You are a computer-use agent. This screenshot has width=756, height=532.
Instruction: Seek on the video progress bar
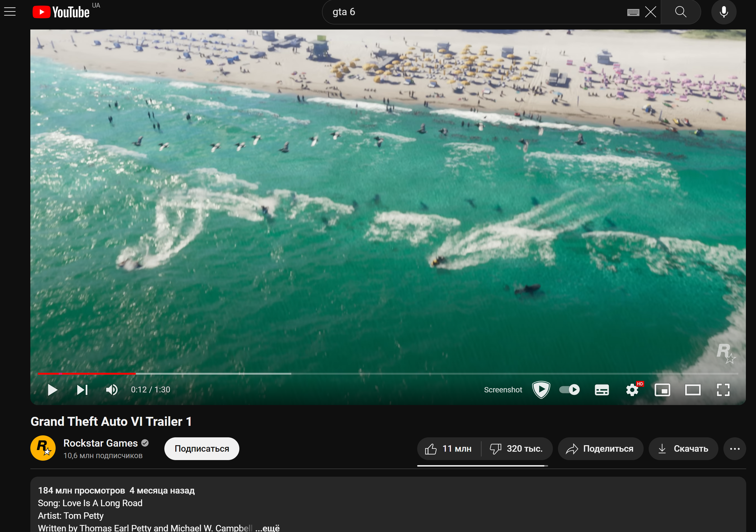click(x=395, y=374)
